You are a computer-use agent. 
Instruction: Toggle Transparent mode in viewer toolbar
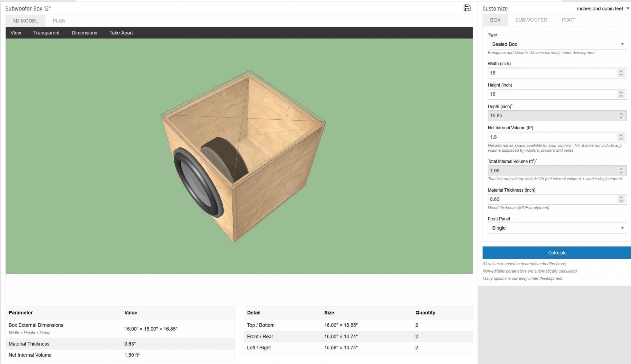(46, 33)
